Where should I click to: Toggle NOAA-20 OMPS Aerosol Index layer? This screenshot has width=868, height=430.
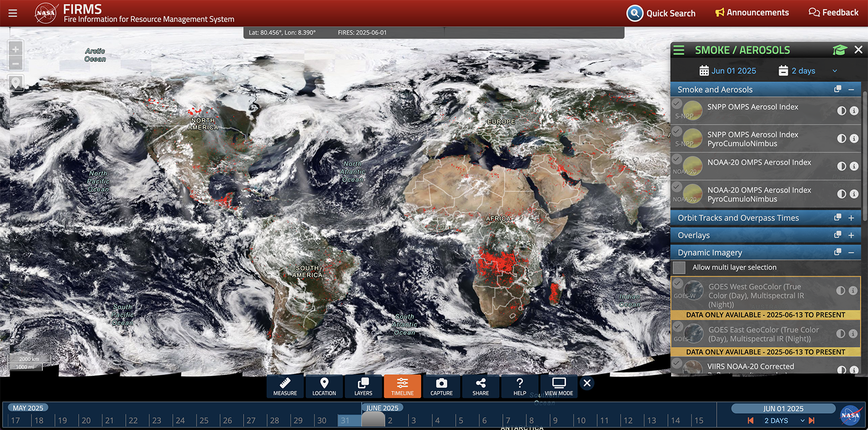coord(677,159)
